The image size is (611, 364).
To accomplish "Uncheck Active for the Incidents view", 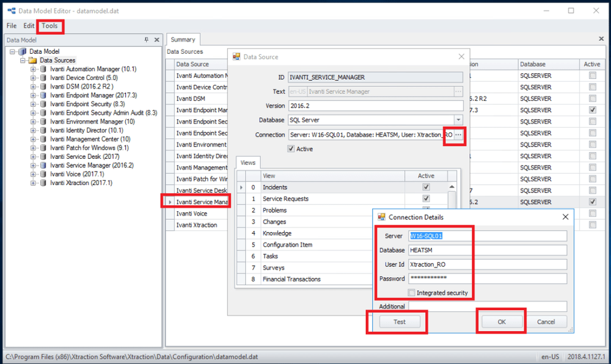I will [x=425, y=187].
